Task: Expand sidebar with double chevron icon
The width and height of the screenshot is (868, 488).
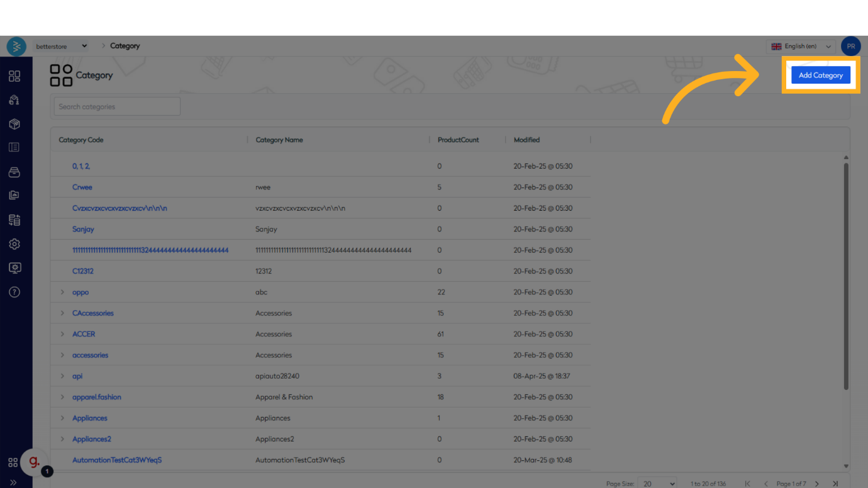Action: [x=13, y=482]
